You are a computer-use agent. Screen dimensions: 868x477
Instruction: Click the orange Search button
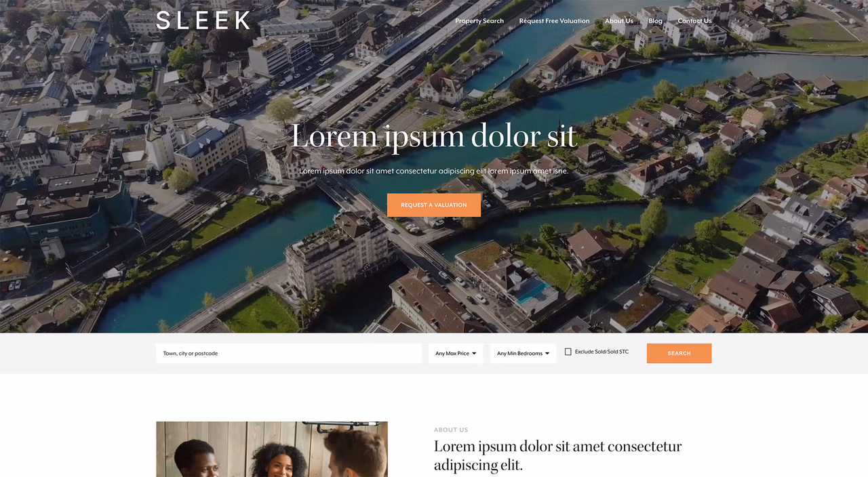point(679,354)
